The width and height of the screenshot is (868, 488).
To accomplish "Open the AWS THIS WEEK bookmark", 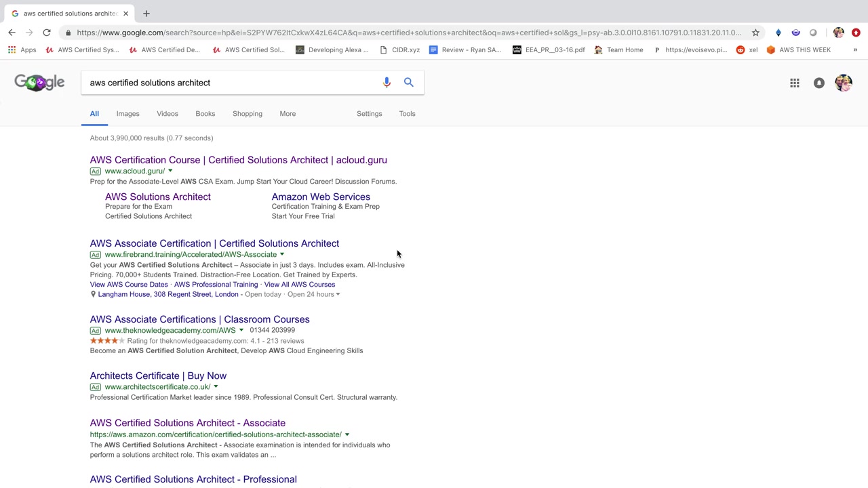I will point(798,49).
